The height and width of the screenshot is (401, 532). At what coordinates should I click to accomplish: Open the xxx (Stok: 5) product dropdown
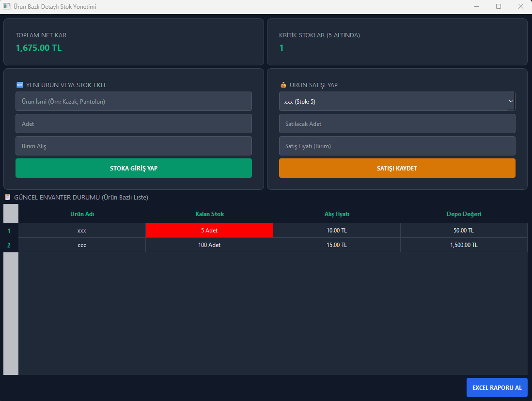coord(397,101)
